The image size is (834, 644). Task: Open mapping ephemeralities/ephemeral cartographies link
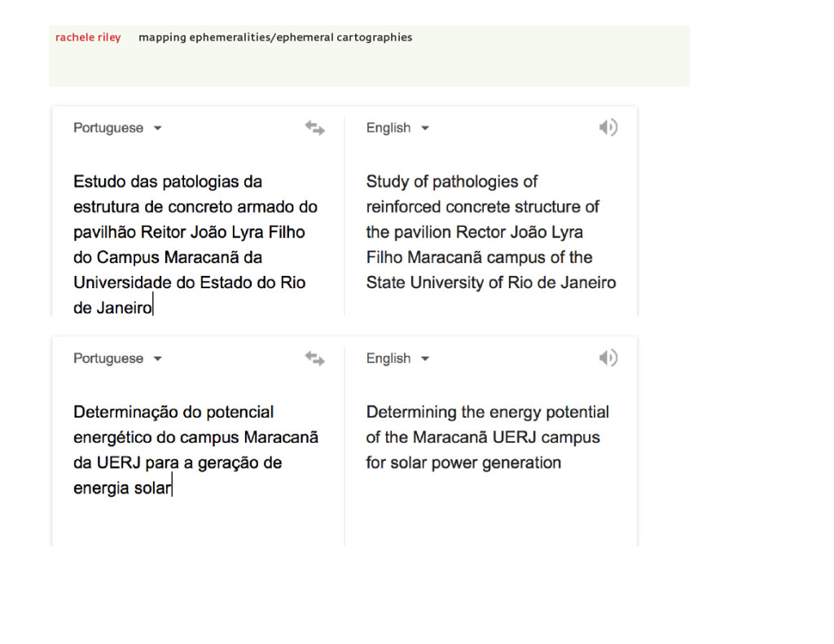pos(275,37)
